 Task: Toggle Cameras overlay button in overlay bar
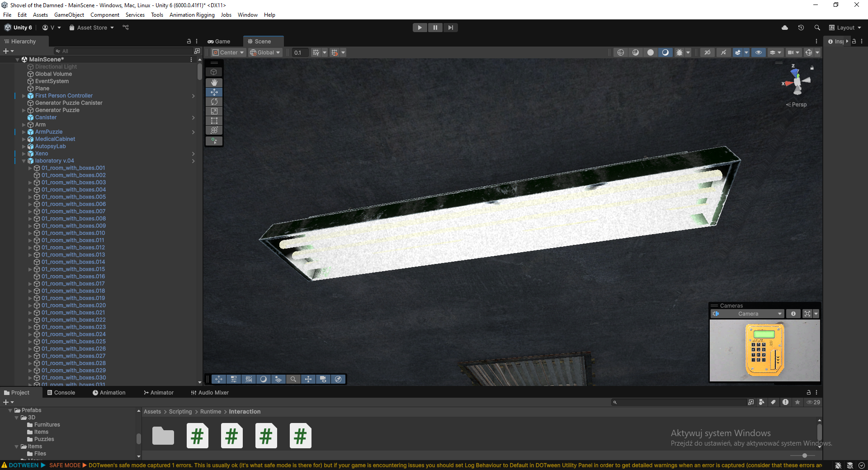click(x=323, y=379)
